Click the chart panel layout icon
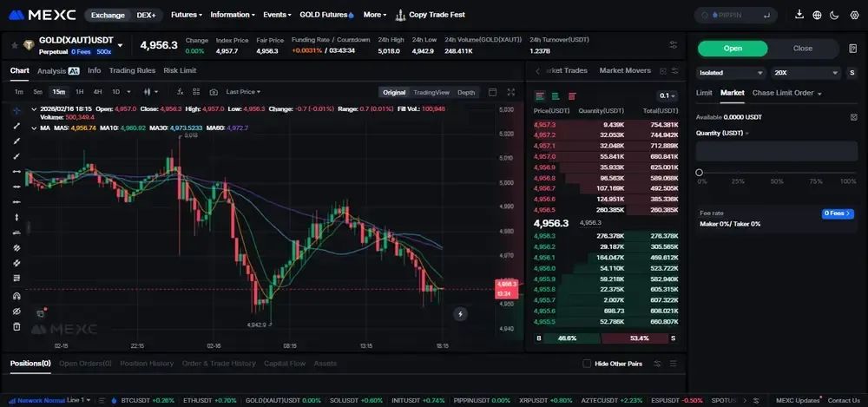868x407 pixels. coord(493,92)
